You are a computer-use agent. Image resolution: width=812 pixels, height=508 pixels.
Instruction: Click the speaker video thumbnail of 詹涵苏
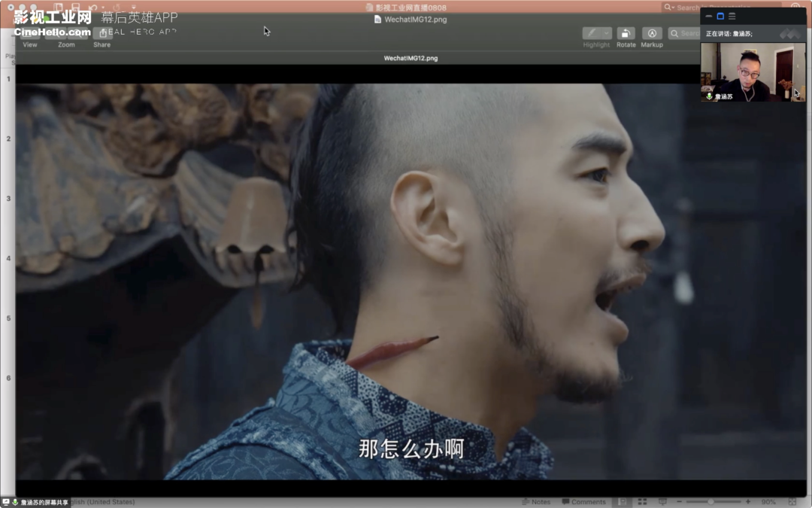pyautogui.click(x=753, y=72)
